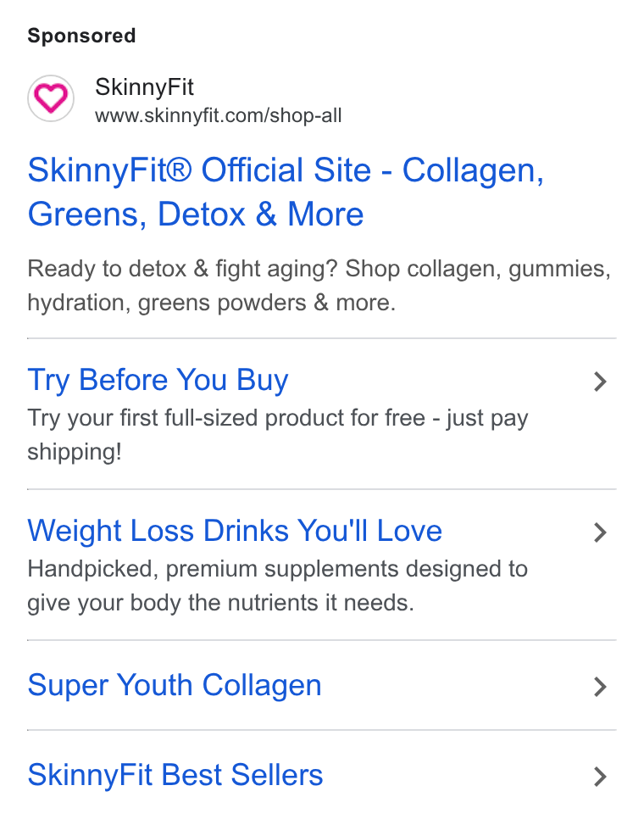The width and height of the screenshot is (644, 819).
Task: Click the SkinnyFit pink heart logo
Action: [x=51, y=98]
